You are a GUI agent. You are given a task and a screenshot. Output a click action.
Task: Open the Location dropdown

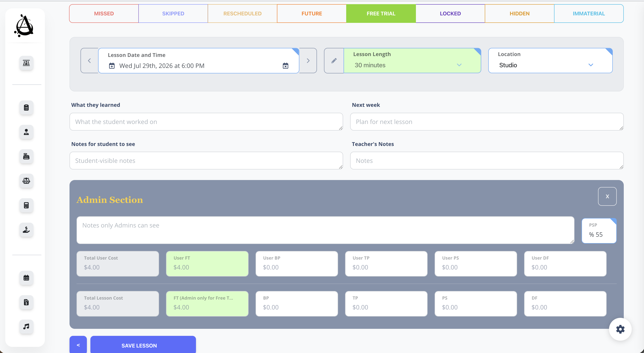click(x=550, y=61)
